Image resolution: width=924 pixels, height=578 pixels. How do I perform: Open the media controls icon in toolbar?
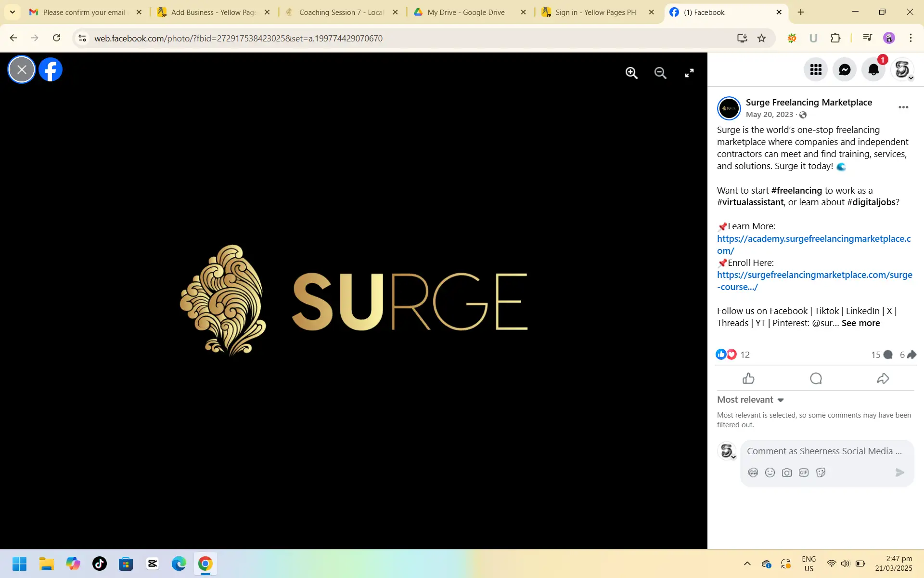(867, 38)
